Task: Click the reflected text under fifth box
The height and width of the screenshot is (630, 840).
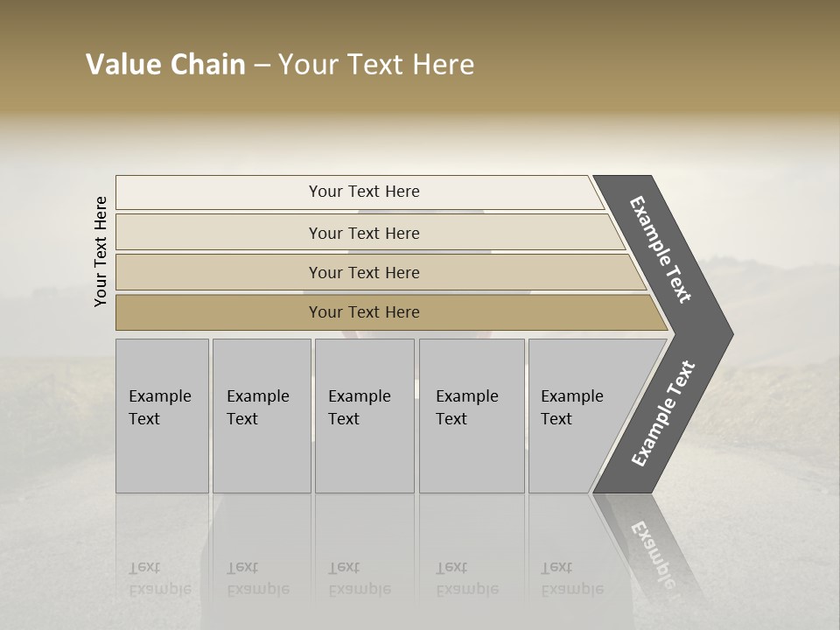Action: click(x=572, y=579)
